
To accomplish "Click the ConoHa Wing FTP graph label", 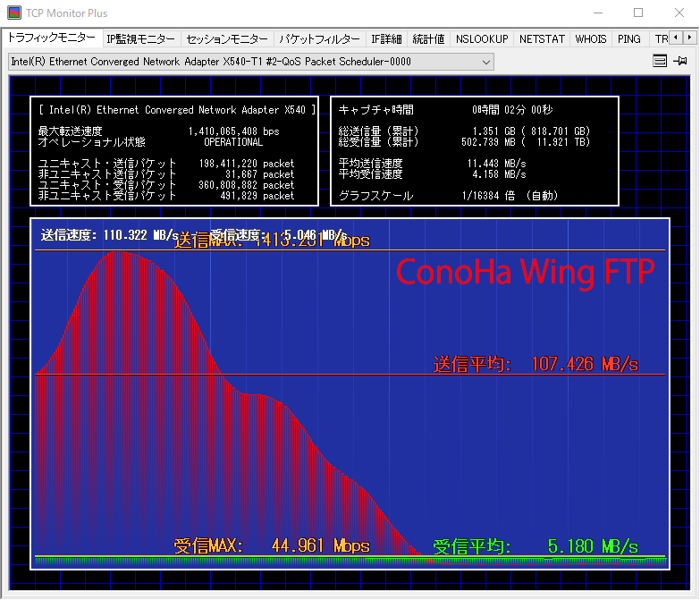I will pos(526,271).
